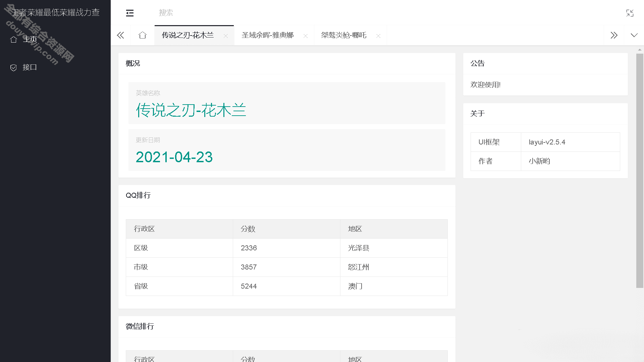
Task: Click the double left arrow to shift tabs
Action: (120, 35)
